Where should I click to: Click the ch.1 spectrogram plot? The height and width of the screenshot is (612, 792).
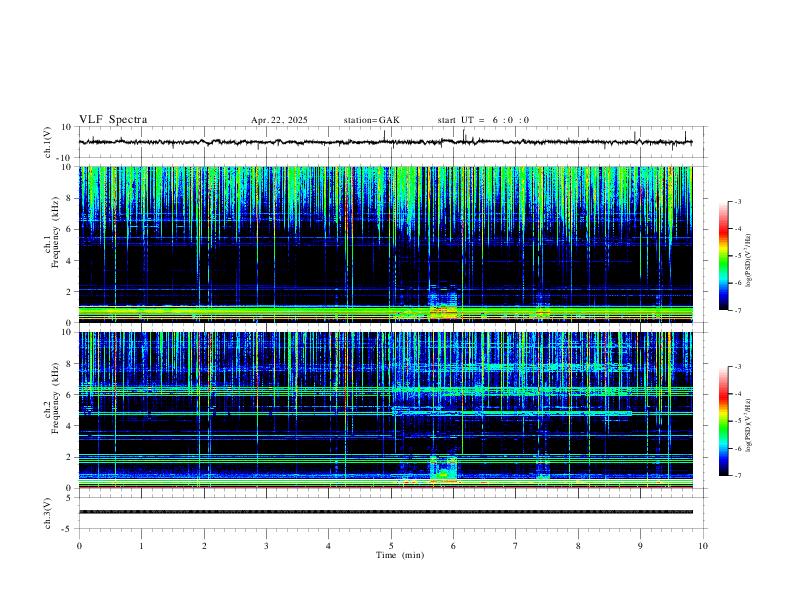(385, 244)
